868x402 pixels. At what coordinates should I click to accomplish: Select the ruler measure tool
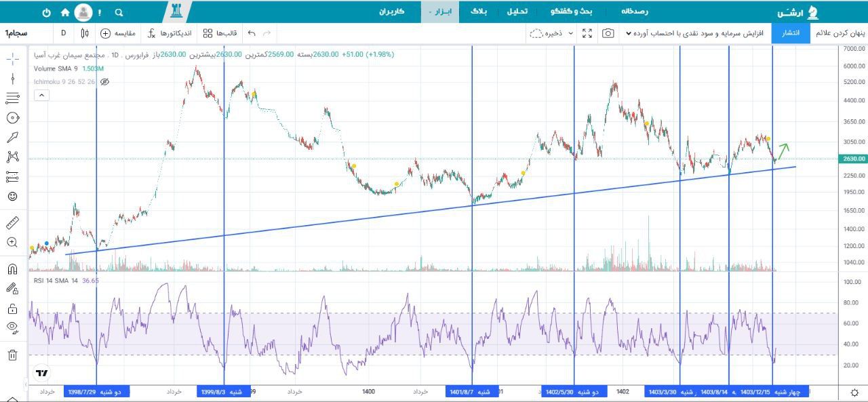[x=12, y=222]
